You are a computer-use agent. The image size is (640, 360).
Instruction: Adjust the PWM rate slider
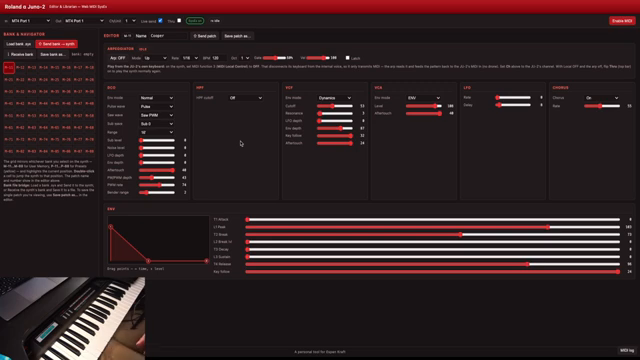[x=157, y=185]
